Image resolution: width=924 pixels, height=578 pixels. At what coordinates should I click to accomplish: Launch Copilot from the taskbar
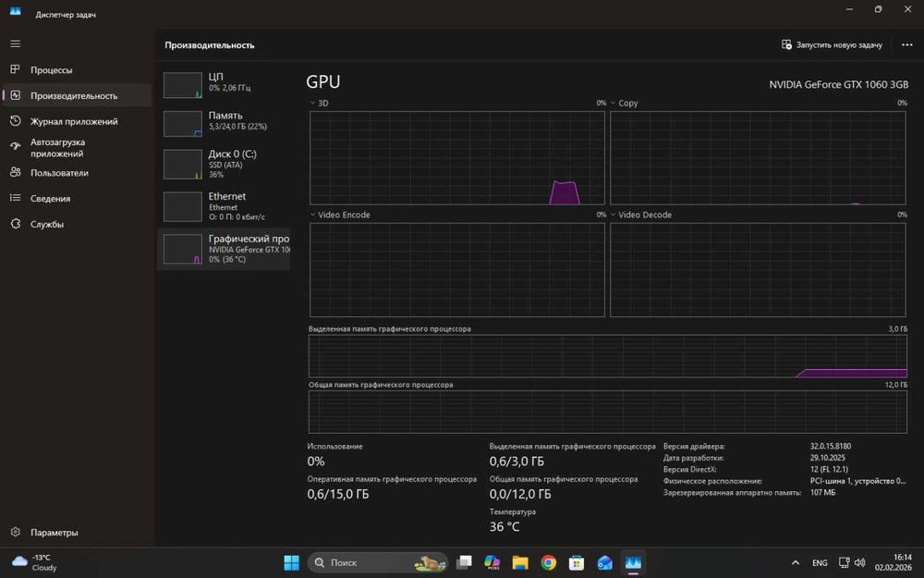click(x=492, y=562)
